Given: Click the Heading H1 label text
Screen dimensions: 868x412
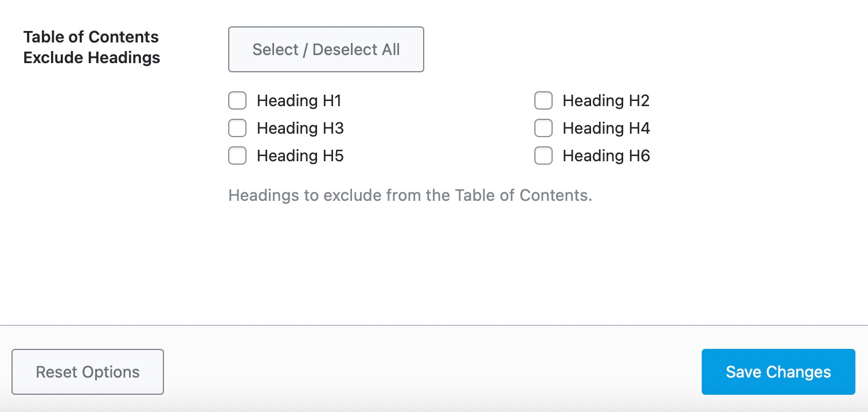Looking at the screenshot, I should point(299,100).
